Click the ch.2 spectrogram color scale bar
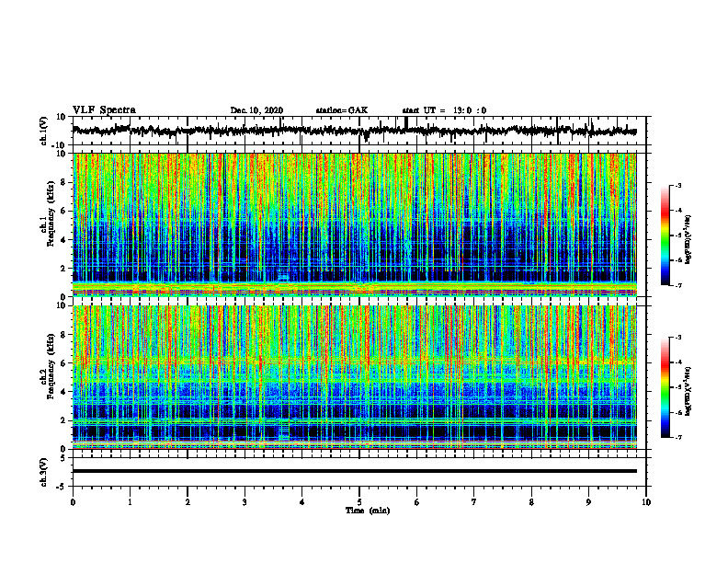 pos(665,387)
